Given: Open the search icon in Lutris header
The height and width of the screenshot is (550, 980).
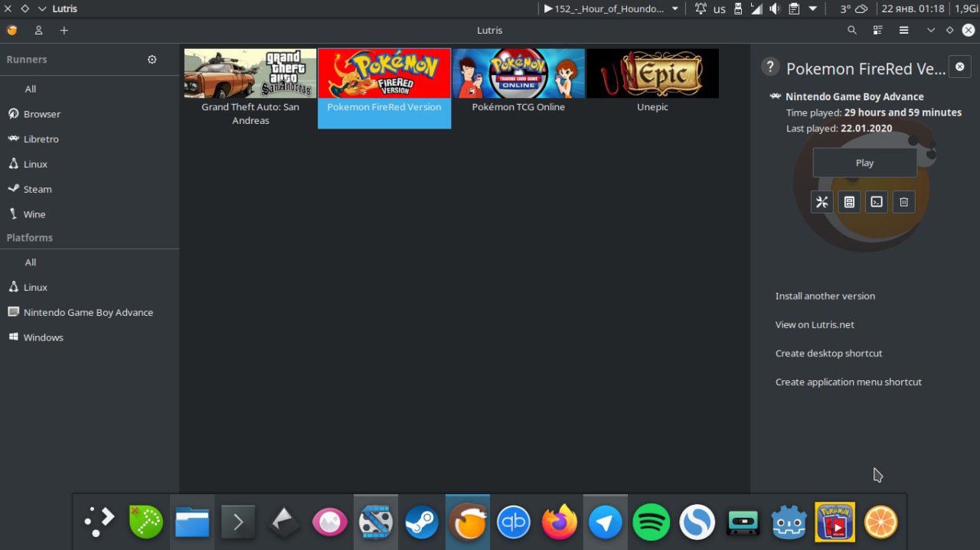Looking at the screenshot, I should [x=852, y=31].
